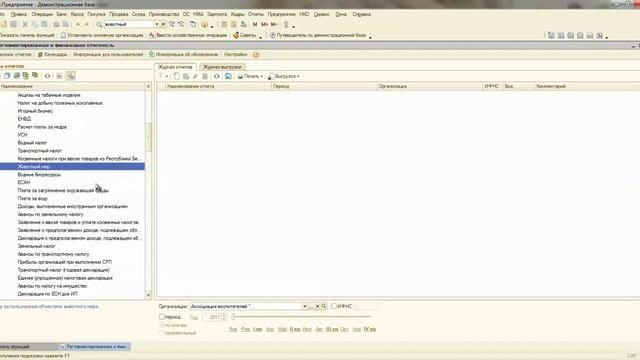Clear the organization field with X button
The image size is (640, 360).
318,307
